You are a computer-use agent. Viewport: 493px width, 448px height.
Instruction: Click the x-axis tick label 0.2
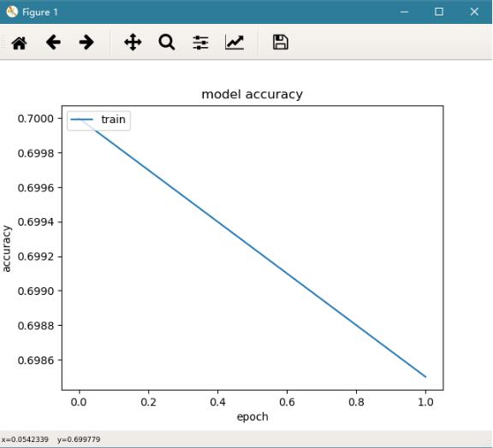148,402
